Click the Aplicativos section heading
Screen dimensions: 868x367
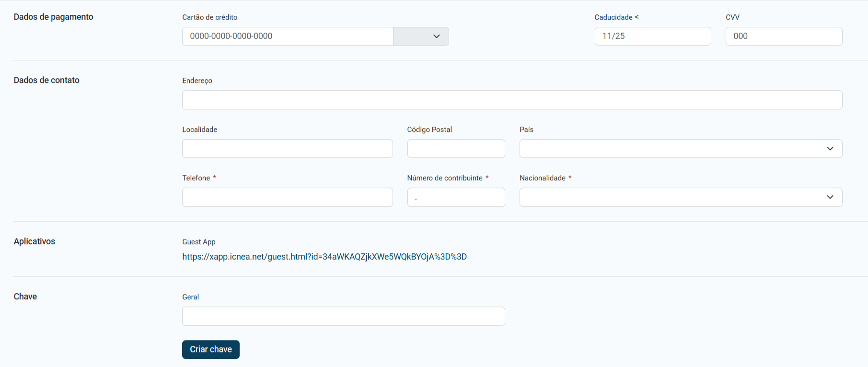[35, 241]
